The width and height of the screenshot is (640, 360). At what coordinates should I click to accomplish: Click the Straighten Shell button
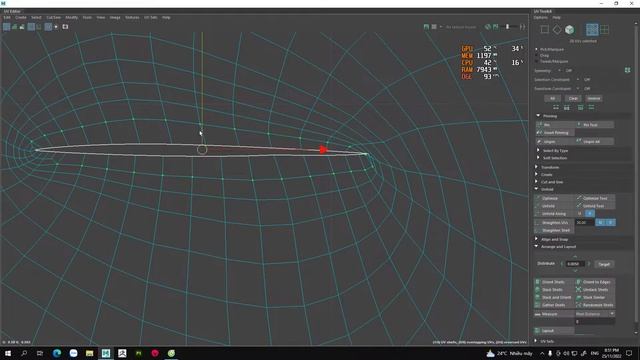(554, 230)
